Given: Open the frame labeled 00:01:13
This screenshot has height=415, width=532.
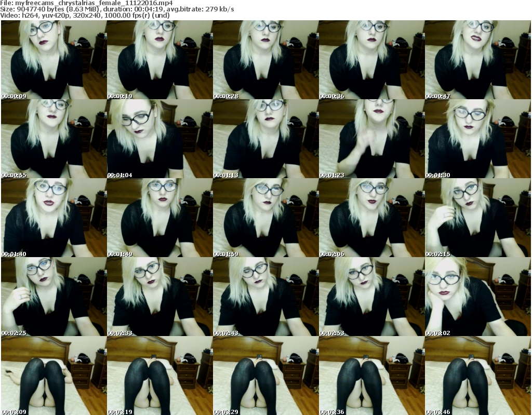Looking at the screenshot, I should coord(265,139).
